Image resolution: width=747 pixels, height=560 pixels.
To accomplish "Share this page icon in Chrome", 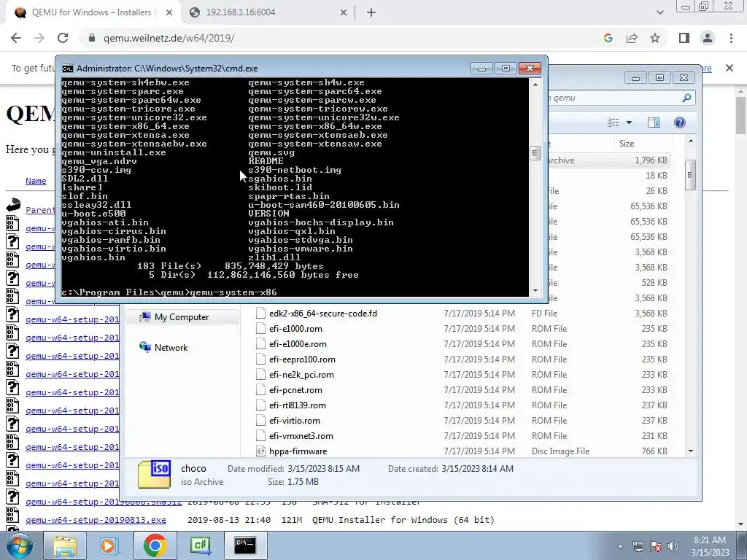I will (632, 38).
